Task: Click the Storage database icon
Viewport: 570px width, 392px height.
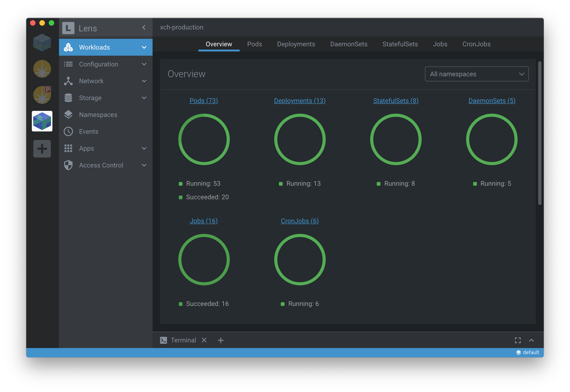Action: pos(68,98)
